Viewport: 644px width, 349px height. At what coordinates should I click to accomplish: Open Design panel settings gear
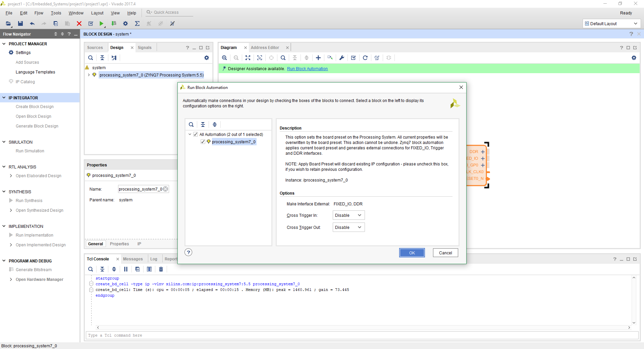tap(207, 58)
